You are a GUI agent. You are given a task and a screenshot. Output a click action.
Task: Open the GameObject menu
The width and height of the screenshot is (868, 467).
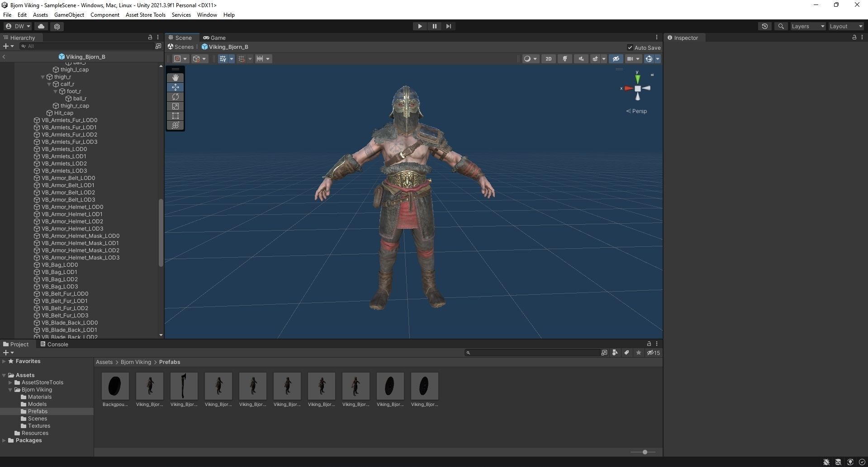[69, 15]
